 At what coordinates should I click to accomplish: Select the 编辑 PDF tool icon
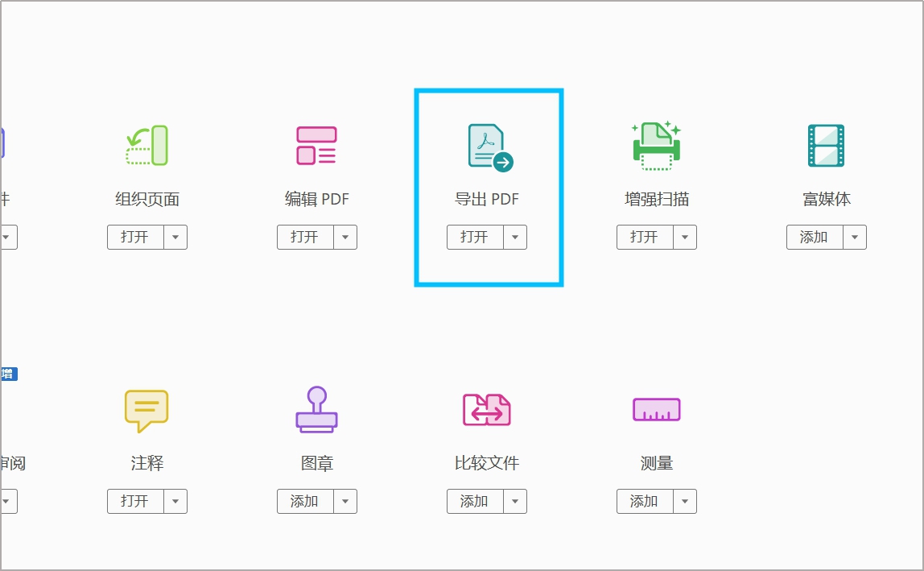coord(316,145)
